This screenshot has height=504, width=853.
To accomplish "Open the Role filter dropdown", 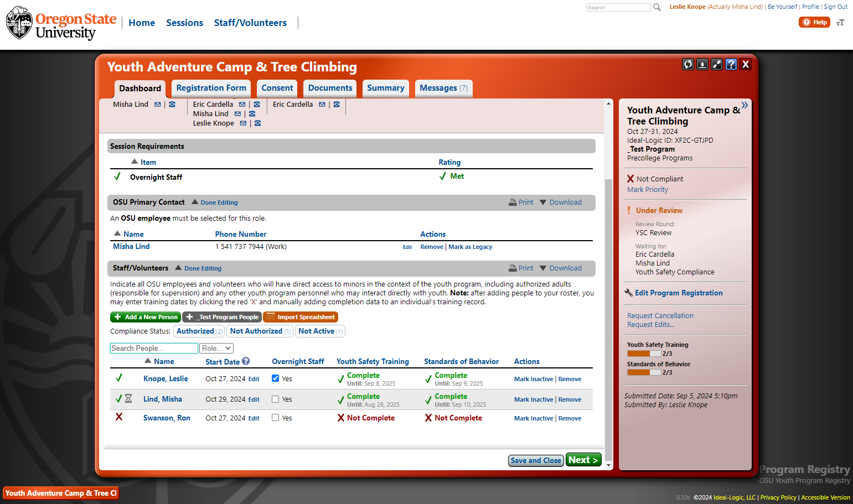I will click(216, 348).
